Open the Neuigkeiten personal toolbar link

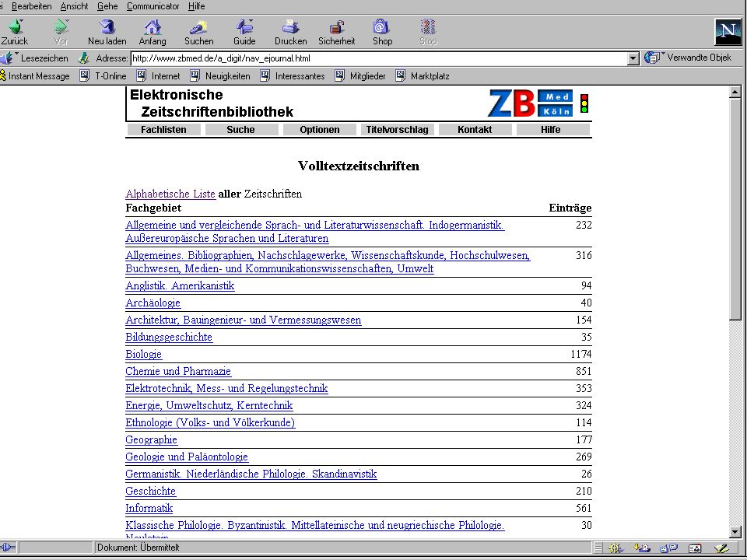point(220,75)
